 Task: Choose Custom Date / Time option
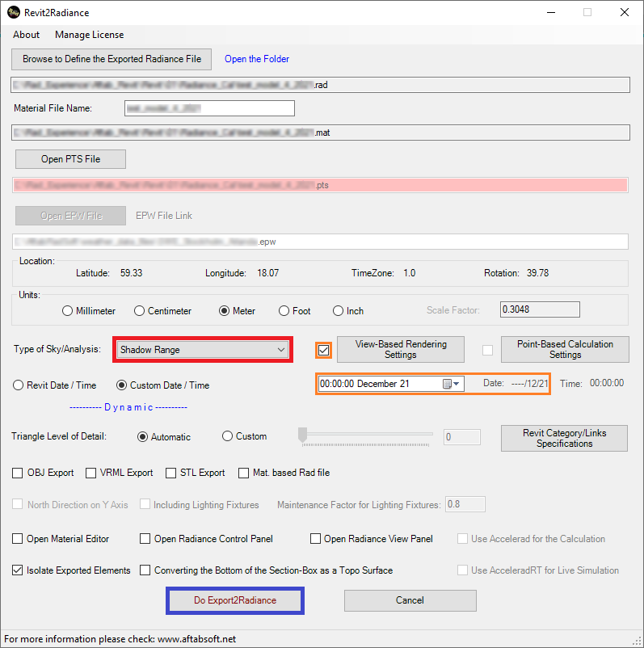click(x=163, y=385)
